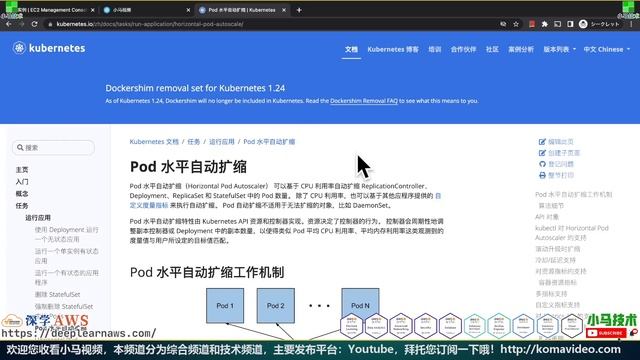Close the Pod 水平自动扩缩 Kubernetes tab
The image size is (640, 360).
284,10
